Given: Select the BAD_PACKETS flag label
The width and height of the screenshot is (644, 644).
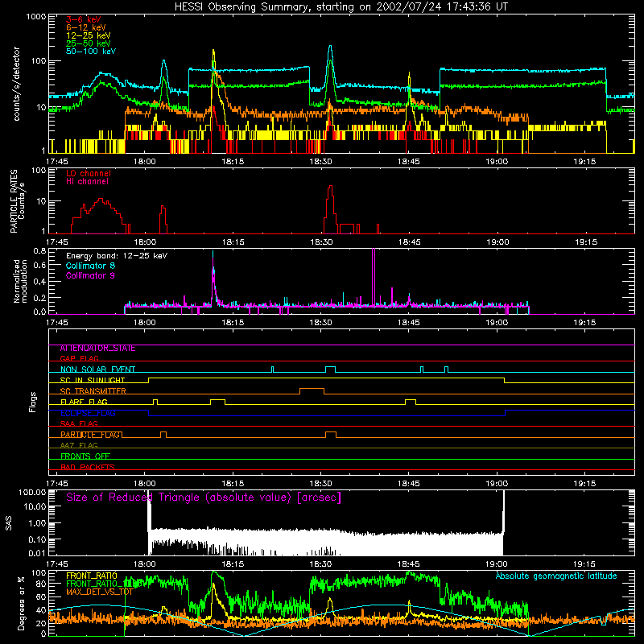Looking at the screenshot, I should 88,467.
